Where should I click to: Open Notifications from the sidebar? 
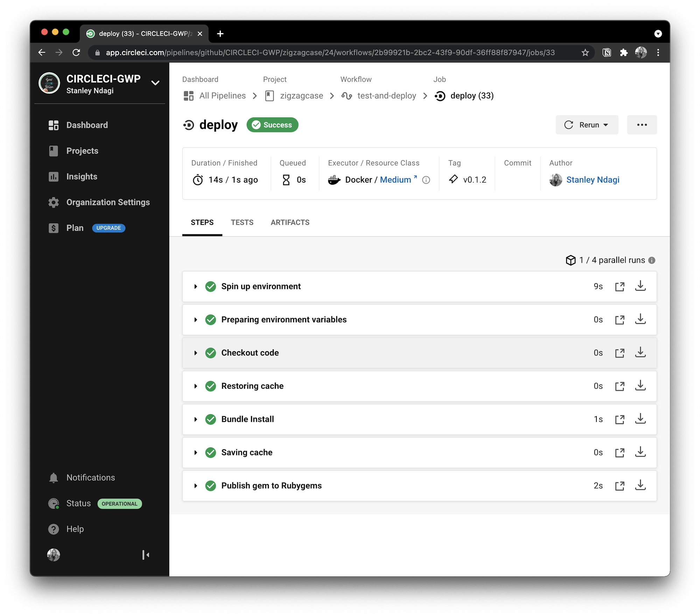(90, 477)
